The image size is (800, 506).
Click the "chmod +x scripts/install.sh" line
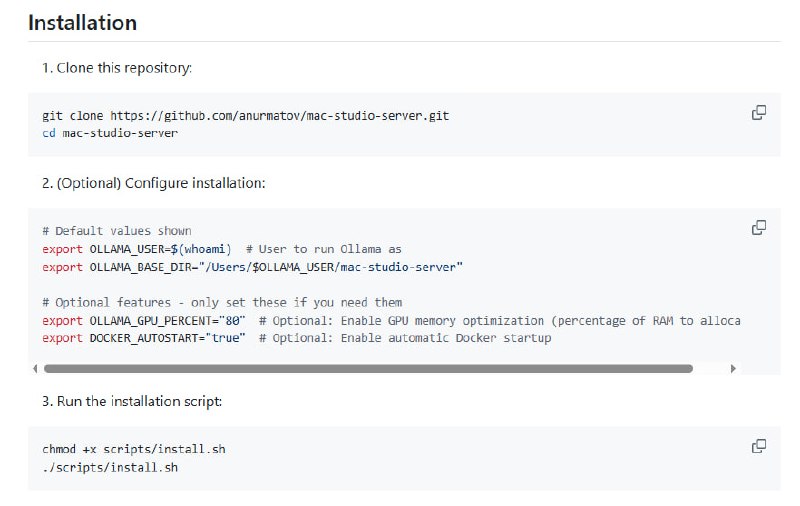[x=133, y=449]
